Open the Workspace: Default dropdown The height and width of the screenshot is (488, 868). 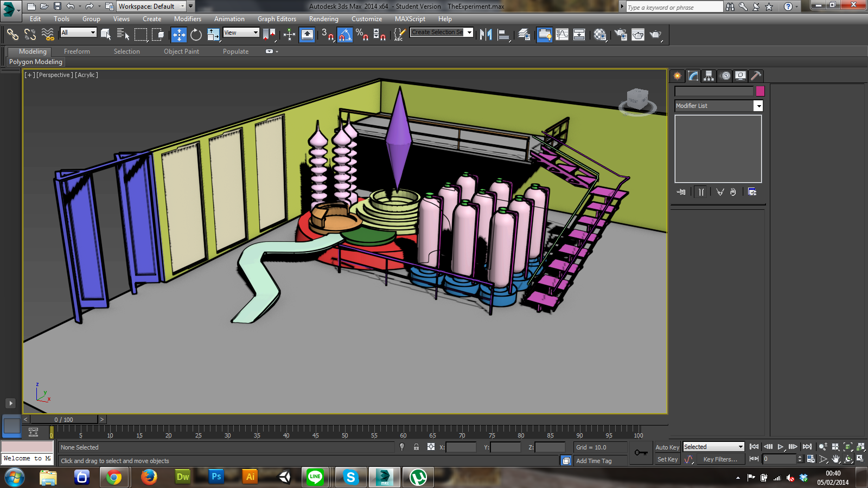pos(152,7)
